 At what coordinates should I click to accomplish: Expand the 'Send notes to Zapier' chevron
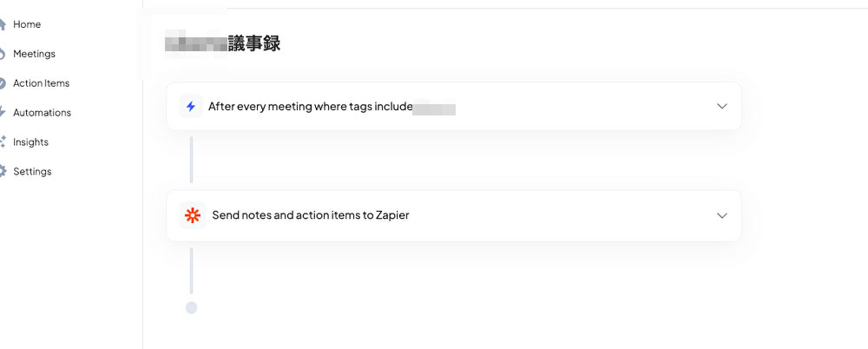[x=722, y=215]
